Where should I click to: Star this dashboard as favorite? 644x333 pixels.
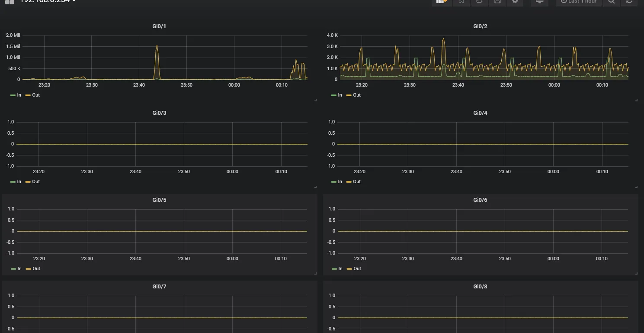click(x=461, y=2)
